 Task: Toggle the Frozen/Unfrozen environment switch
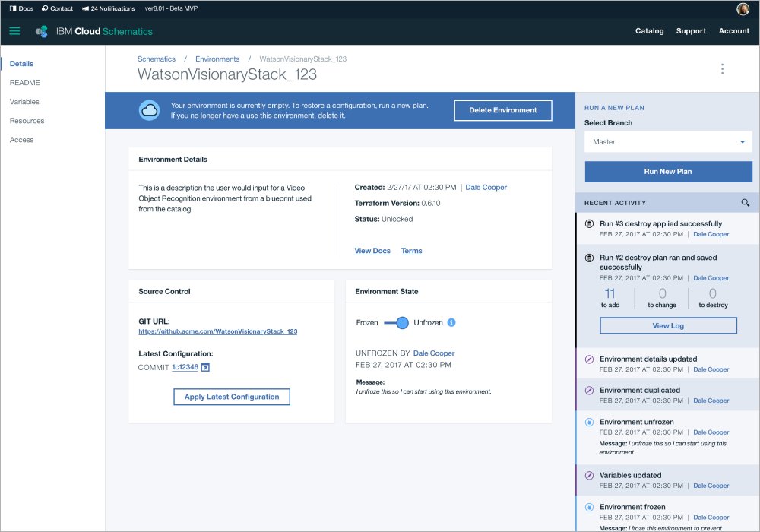pyautogui.click(x=397, y=323)
